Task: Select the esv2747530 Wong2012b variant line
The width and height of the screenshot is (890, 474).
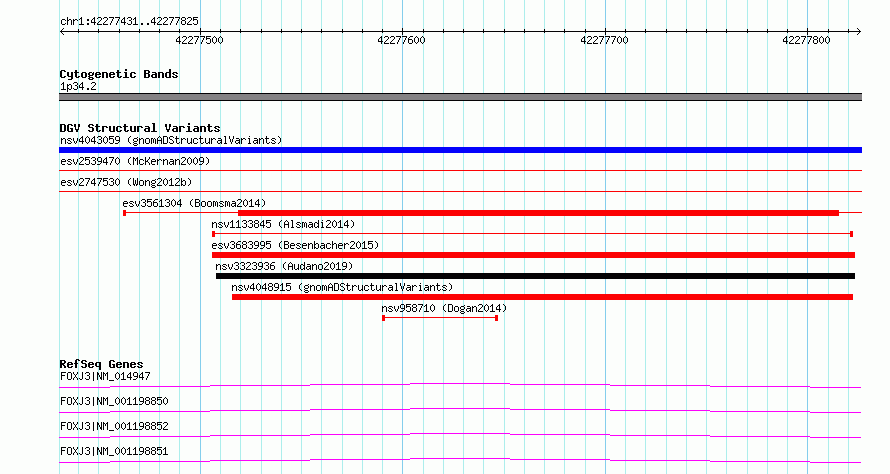Action: point(460,191)
